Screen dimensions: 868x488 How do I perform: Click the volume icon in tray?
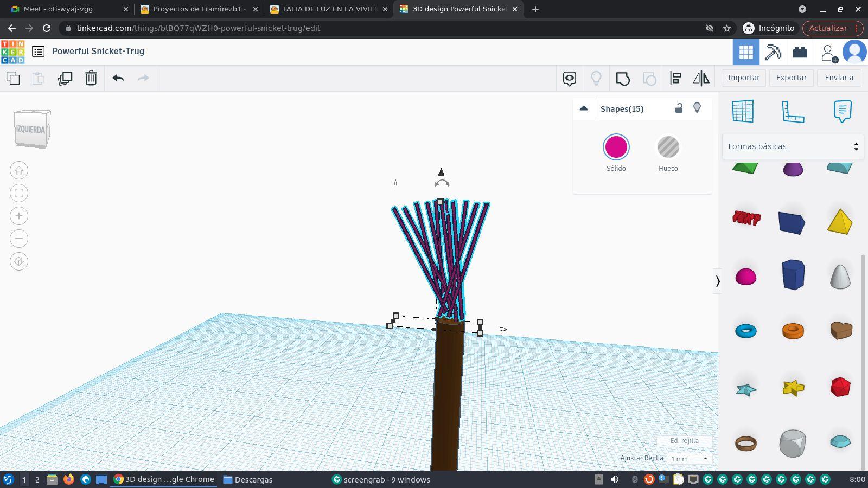click(615, 479)
